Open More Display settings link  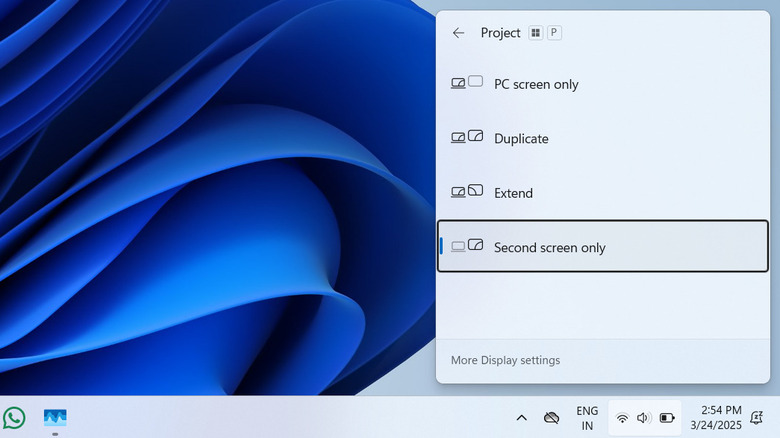505,360
